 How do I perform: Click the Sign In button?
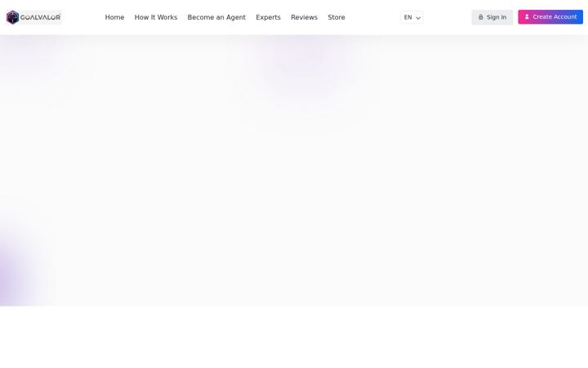click(x=492, y=17)
